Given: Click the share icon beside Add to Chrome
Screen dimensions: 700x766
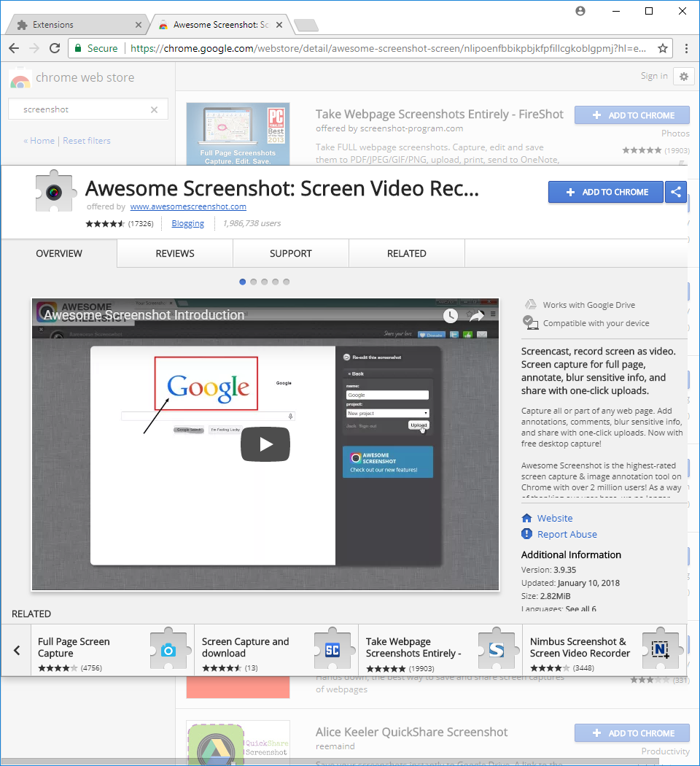Looking at the screenshot, I should [676, 192].
